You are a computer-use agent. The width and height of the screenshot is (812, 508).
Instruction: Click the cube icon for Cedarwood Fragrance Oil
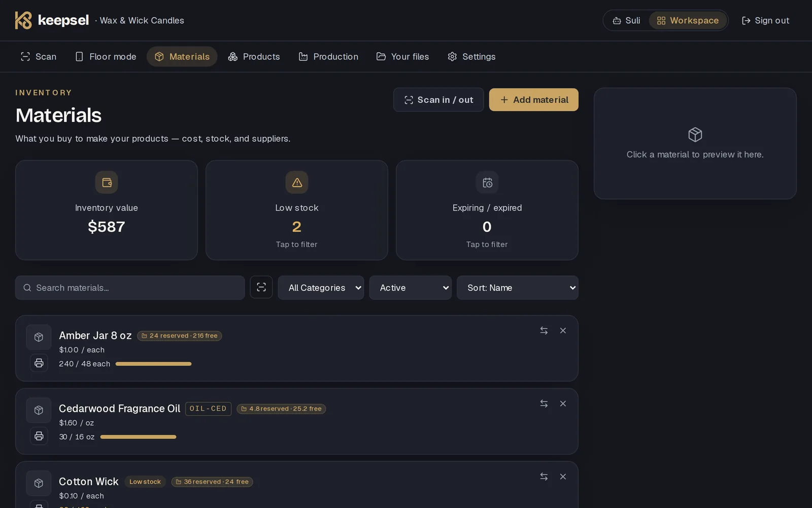tap(39, 410)
